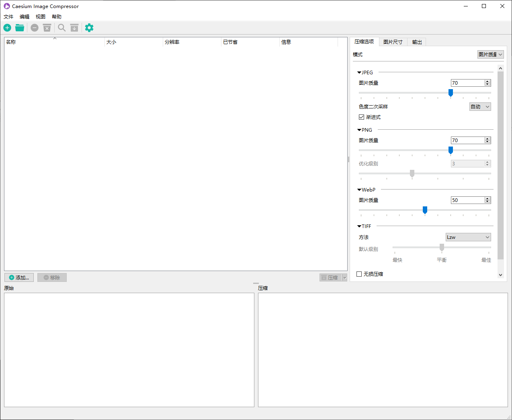
Task: Increase JPEG quality with spinner up arrow
Action: (x=487, y=82)
